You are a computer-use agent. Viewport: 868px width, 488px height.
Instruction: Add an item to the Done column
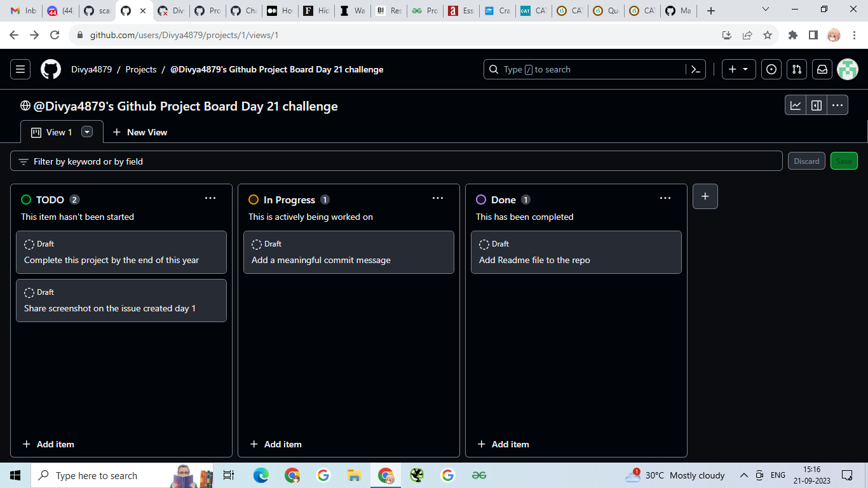pyautogui.click(x=503, y=444)
